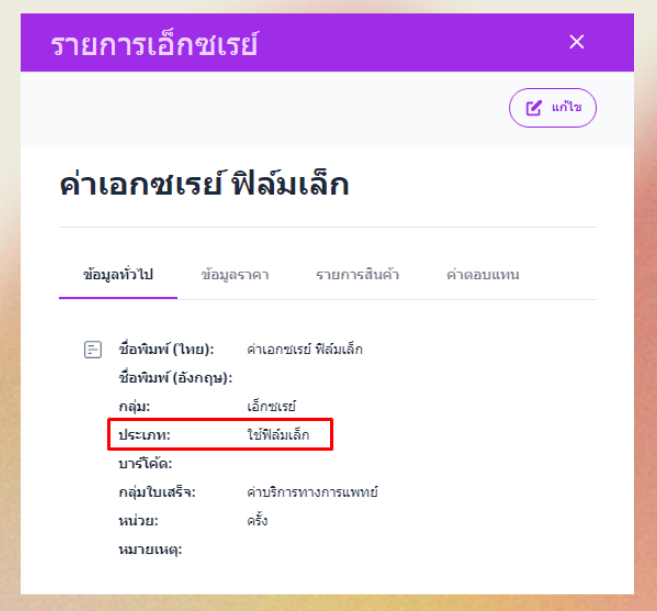
Task: Click the ชื่อพิมพ์ (อังกฤษ) label
Action: pos(175,378)
